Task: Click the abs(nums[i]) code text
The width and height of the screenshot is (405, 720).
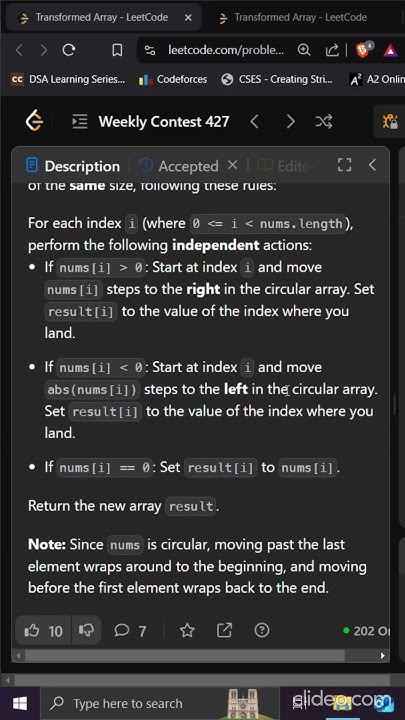Action: [x=92, y=390]
